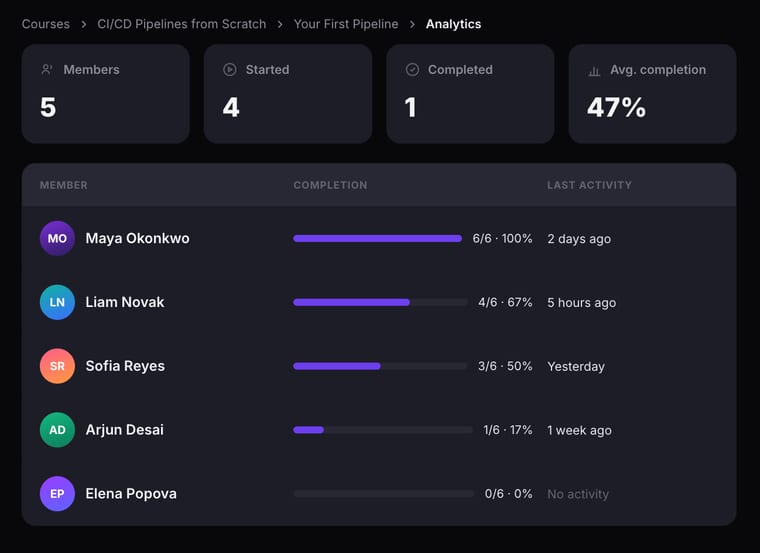This screenshot has height=553, width=760.
Task: Click '5 hours ago' last activity
Action: pyautogui.click(x=582, y=303)
